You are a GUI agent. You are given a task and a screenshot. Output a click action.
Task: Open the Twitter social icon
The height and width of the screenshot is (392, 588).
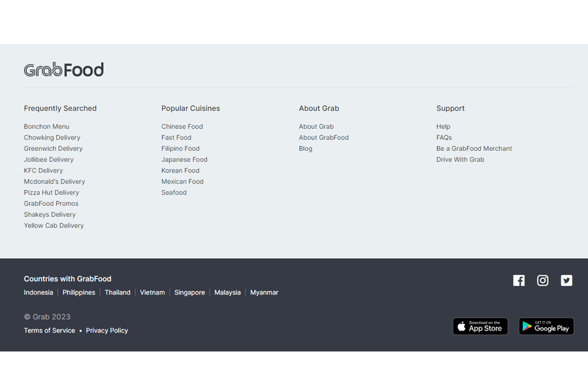pyautogui.click(x=566, y=280)
